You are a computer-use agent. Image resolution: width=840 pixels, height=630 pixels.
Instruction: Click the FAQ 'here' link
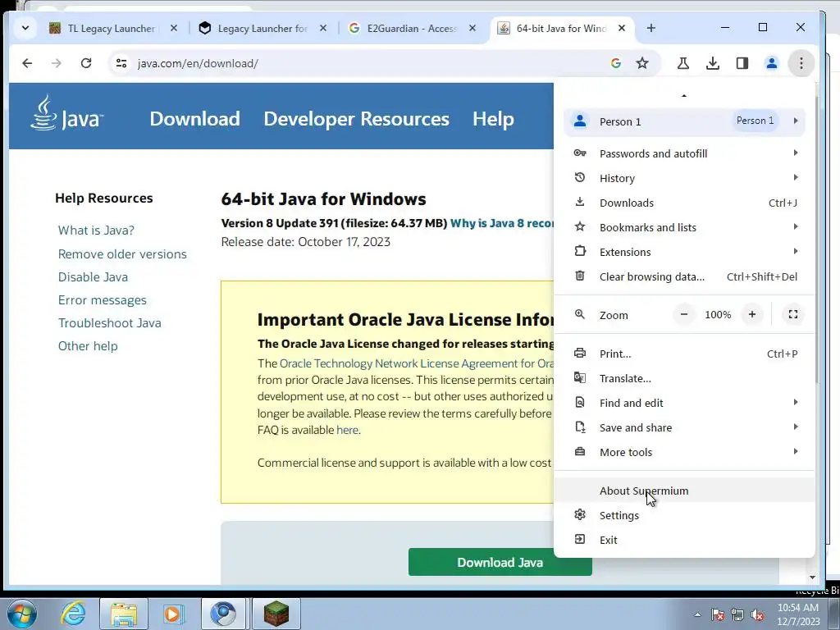[347, 430]
